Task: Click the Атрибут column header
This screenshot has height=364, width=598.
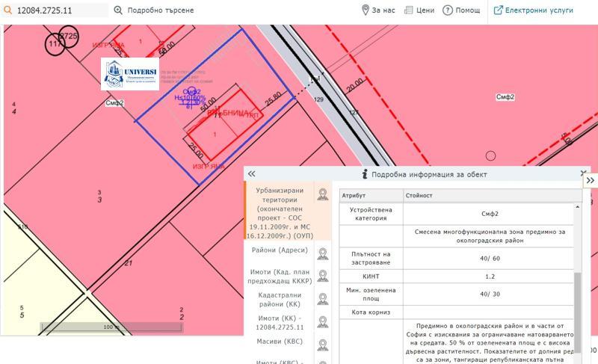Action: pyautogui.click(x=370, y=196)
